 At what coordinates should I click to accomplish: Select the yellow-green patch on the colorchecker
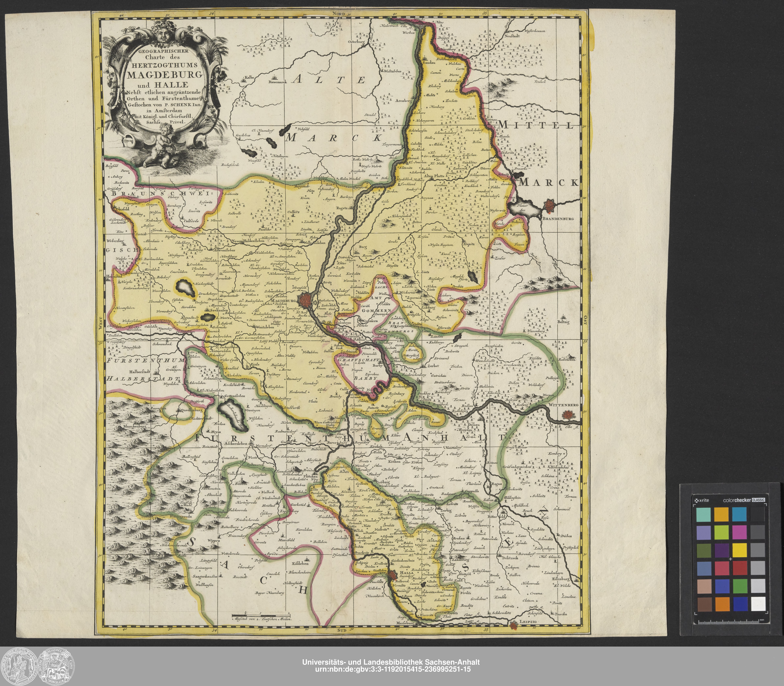coord(722,532)
